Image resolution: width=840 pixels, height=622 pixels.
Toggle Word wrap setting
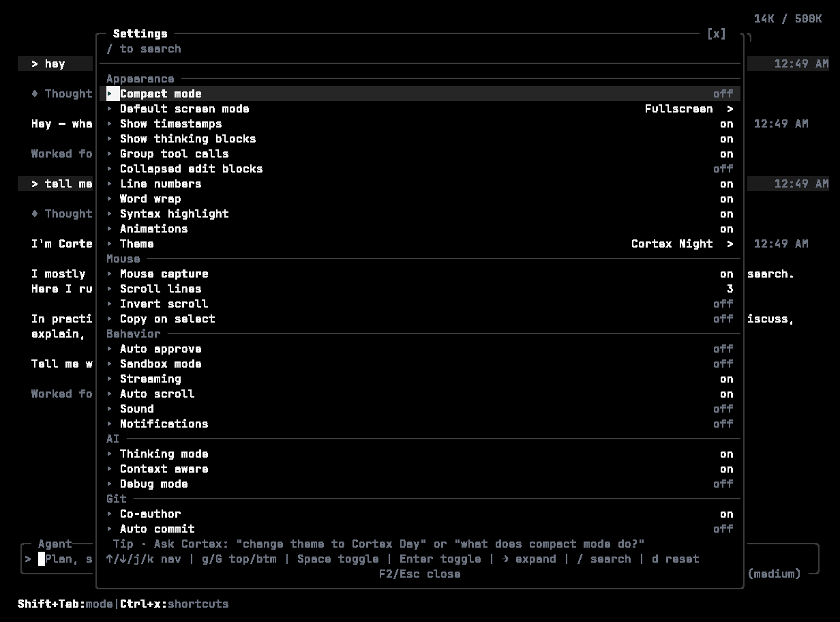pyautogui.click(x=420, y=198)
